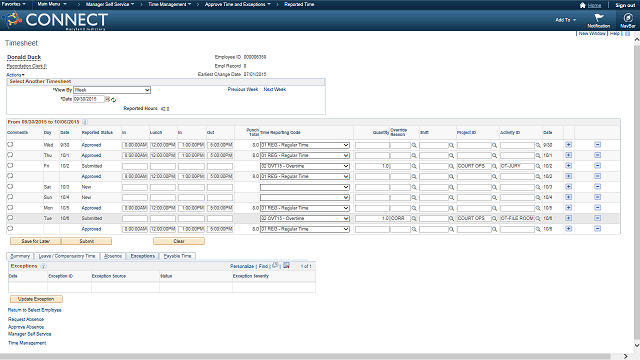Open Approve Time and Exceptions breadcrumb menu
The height and width of the screenshot is (360, 640).
pos(238,4)
